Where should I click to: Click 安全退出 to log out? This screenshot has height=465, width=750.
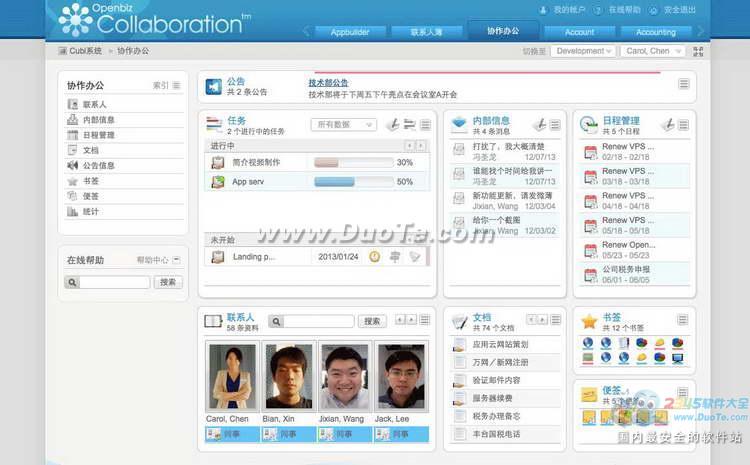[680, 10]
